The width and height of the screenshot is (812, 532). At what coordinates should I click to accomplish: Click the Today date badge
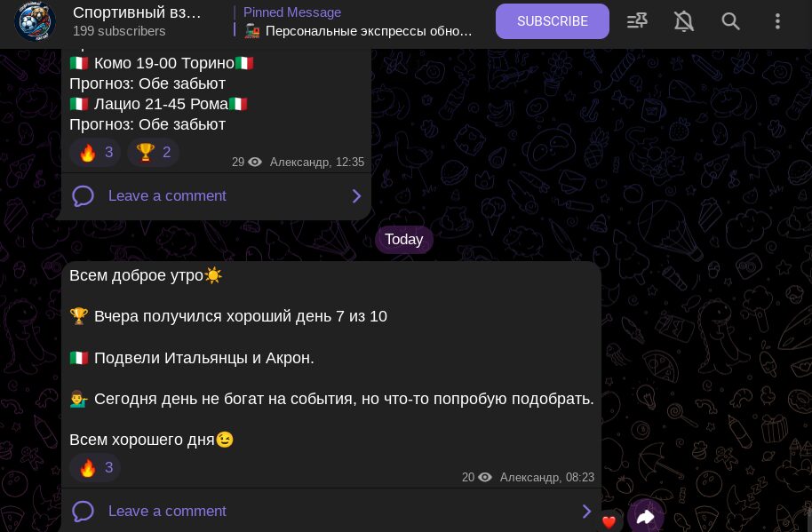pos(404,240)
